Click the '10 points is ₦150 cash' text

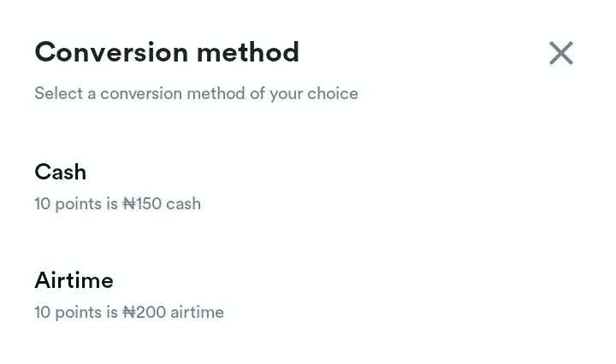point(117,204)
